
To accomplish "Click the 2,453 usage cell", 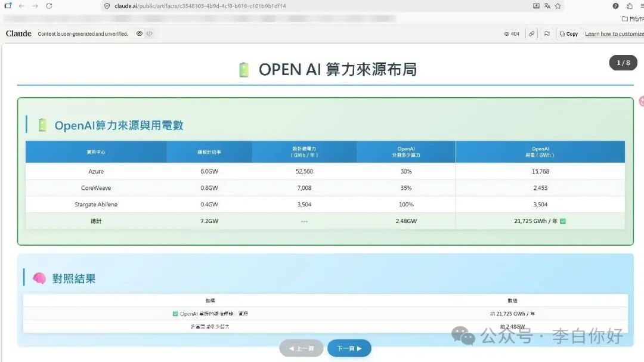I will [540, 188].
